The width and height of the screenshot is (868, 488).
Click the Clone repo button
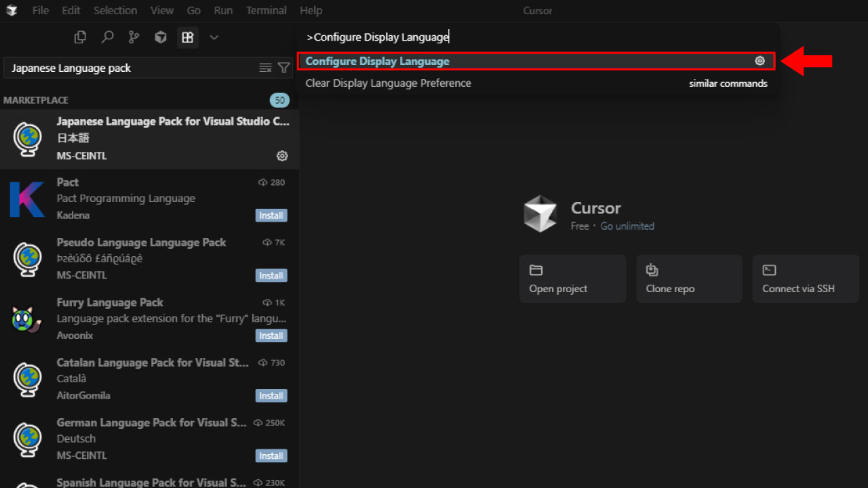click(x=689, y=279)
